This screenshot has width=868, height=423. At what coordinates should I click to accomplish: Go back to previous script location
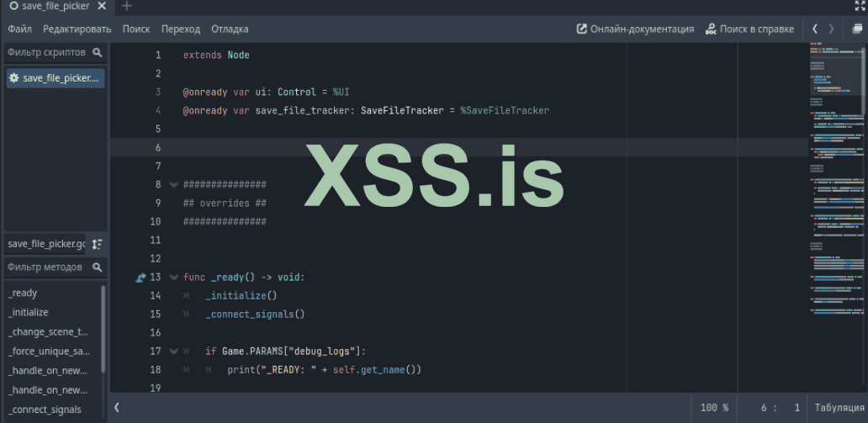pos(815,29)
